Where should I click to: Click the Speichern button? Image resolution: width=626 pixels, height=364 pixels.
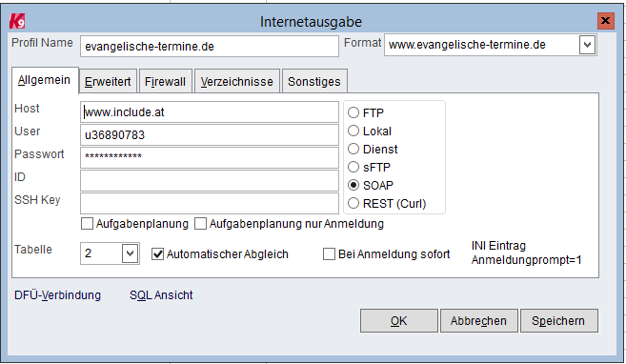point(558,320)
